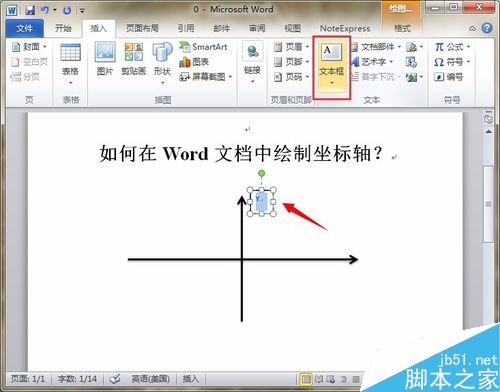The width and height of the screenshot is (500, 392).
Task: Open Word help question mark icon
Action: click(x=487, y=29)
